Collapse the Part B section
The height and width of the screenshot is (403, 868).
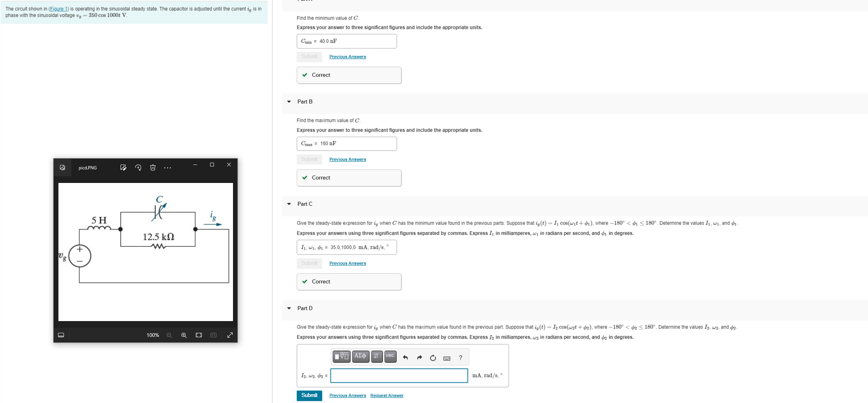[x=289, y=102]
